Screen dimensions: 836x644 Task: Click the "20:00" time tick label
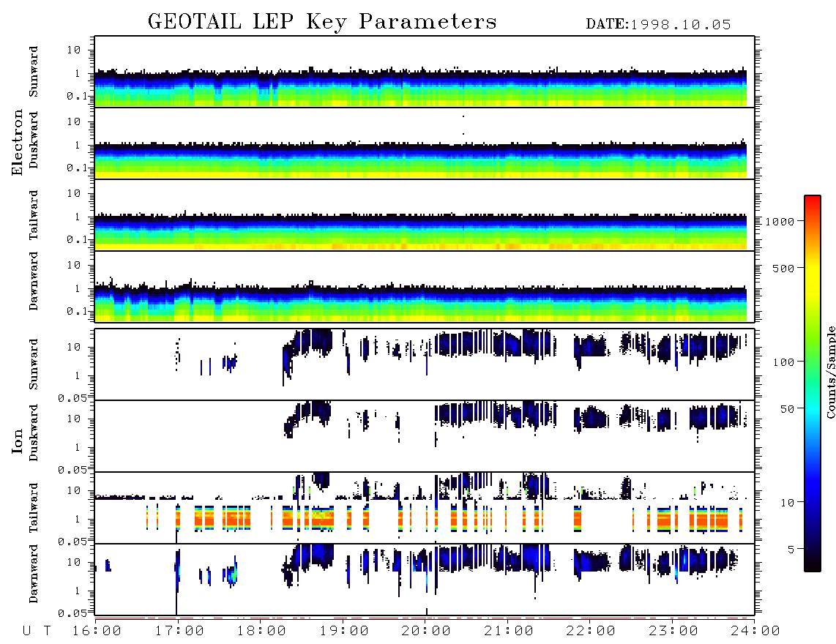tap(426, 632)
